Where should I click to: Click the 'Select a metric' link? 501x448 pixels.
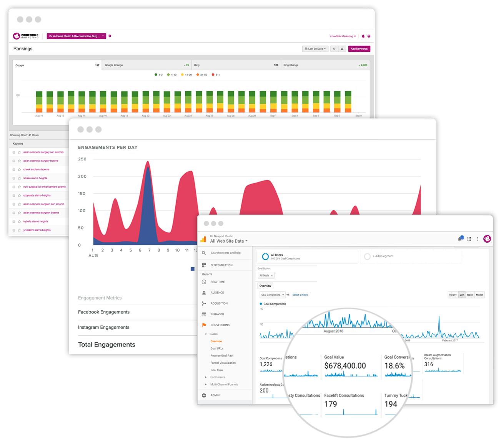(x=300, y=295)
